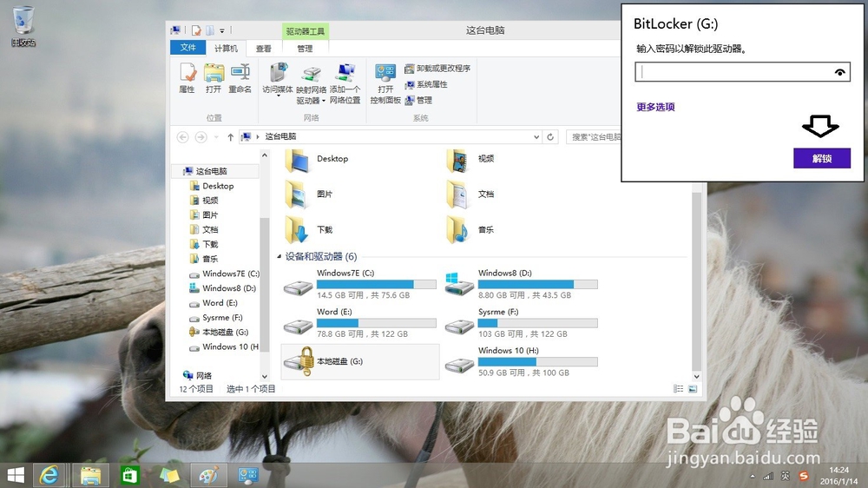Open 控制面板 (Control Panel) from ribbon
The height and width of the screenshot is (488, 868).
[385, 84]
